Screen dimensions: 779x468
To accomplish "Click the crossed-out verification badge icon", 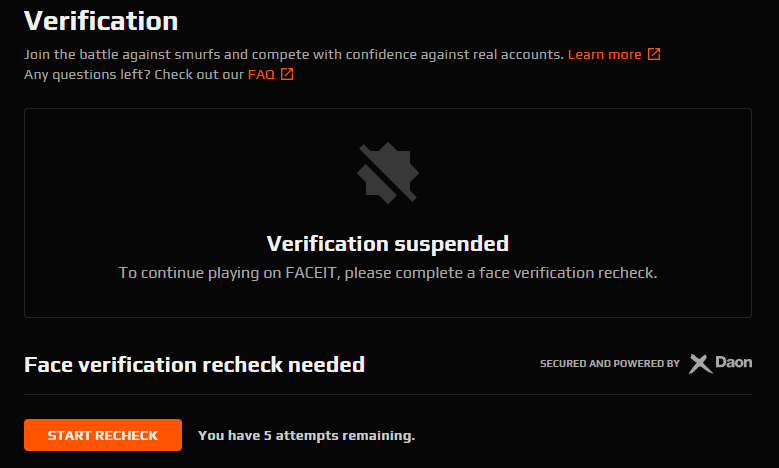I will [x=387, y=173].
